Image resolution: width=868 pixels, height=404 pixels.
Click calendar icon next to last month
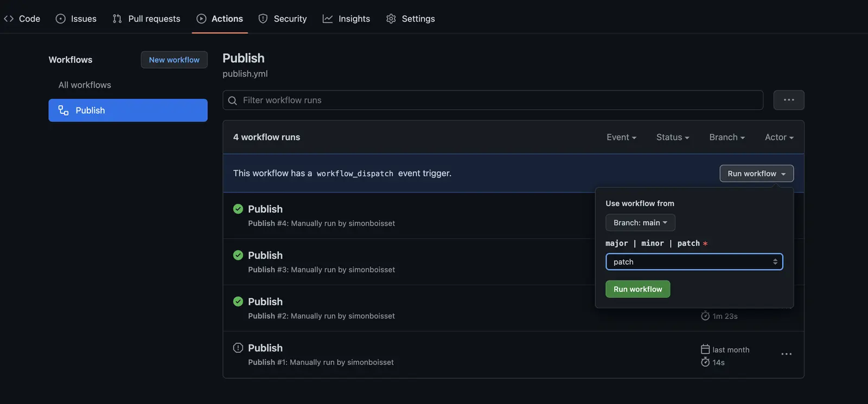[x=705, y=349]
